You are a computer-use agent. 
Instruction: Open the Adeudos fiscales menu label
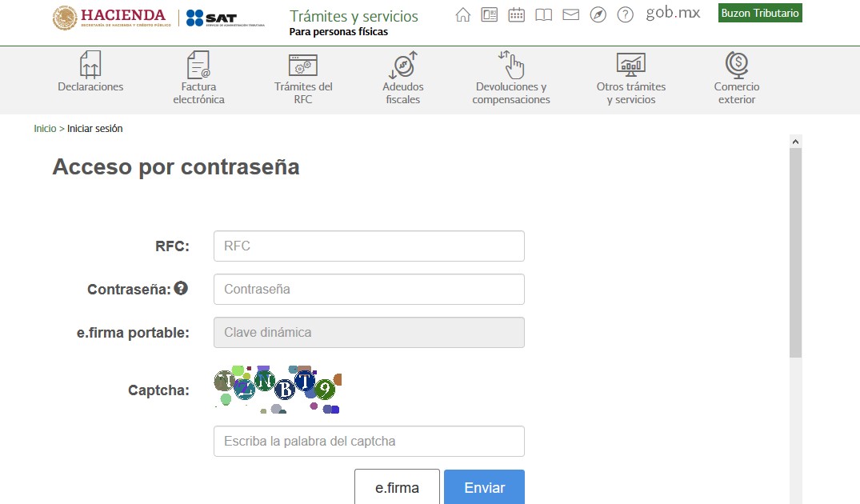point(403,94)
